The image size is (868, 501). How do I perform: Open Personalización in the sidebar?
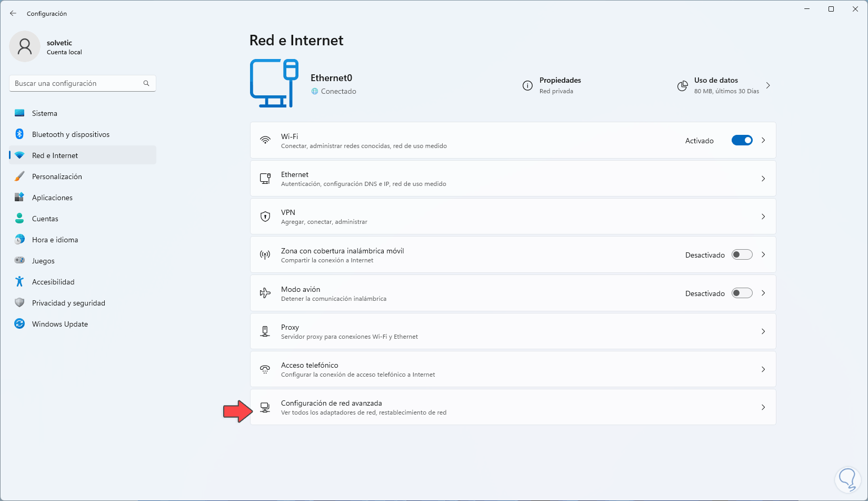(x=57, y=176)
